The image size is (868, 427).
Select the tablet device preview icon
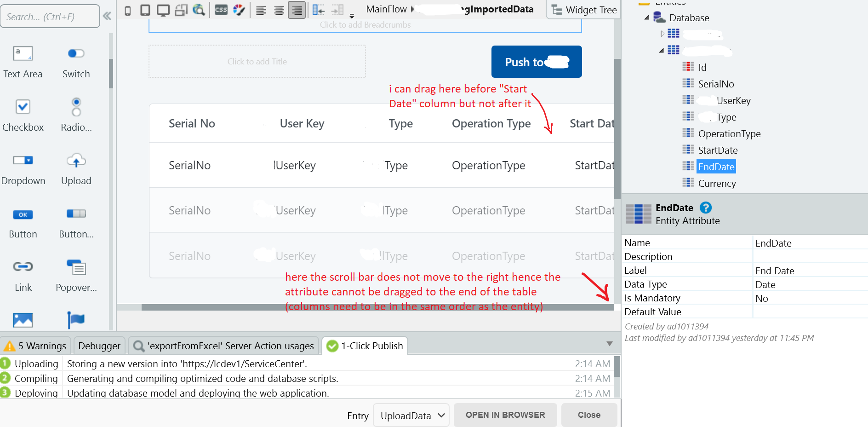tap(145, 10)
